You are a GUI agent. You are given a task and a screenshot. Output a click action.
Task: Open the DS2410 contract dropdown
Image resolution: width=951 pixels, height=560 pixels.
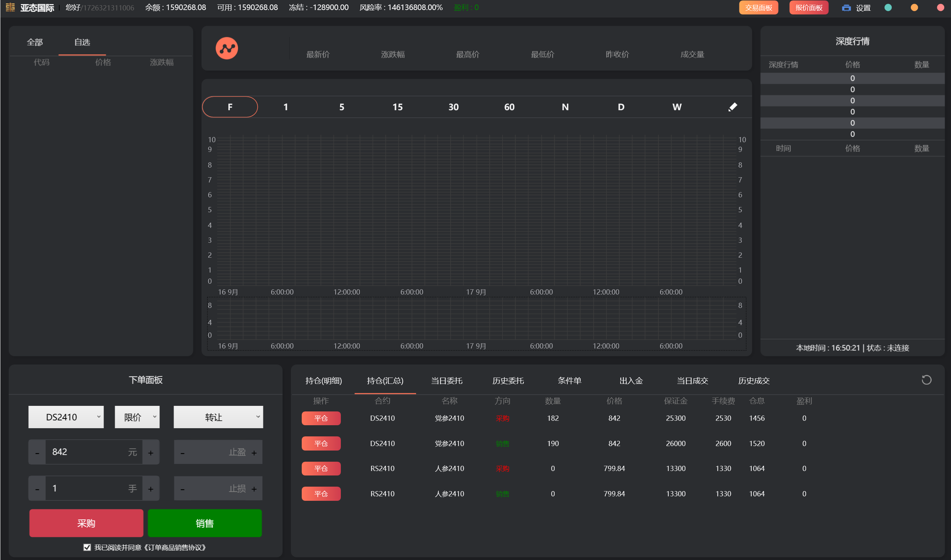(x=66, y=417)
